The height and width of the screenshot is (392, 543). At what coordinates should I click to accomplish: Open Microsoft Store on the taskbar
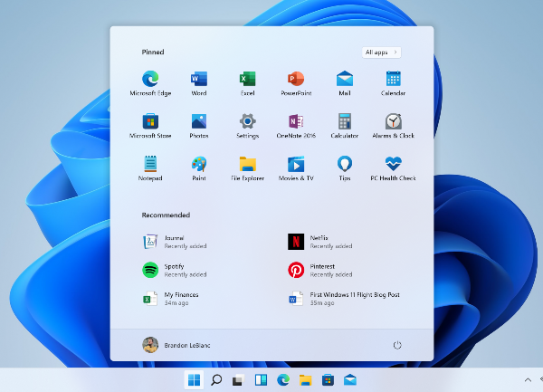328,380
